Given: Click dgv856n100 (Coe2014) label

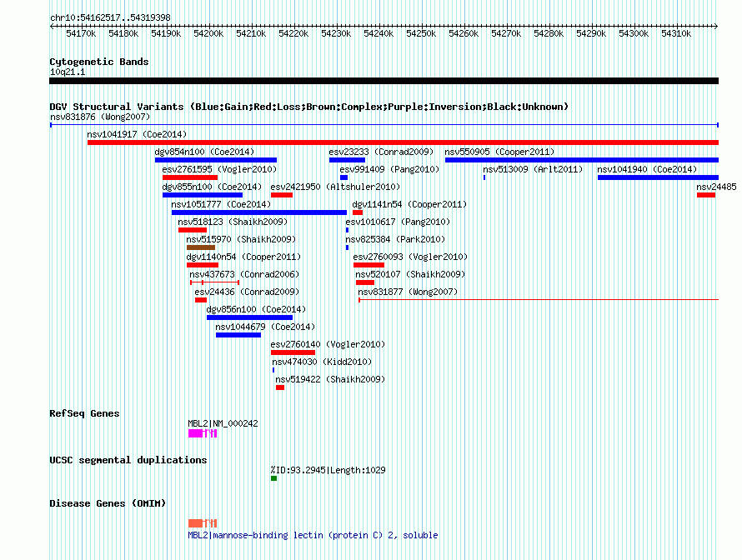Looking at the screenshot, I should pos(257,309).
